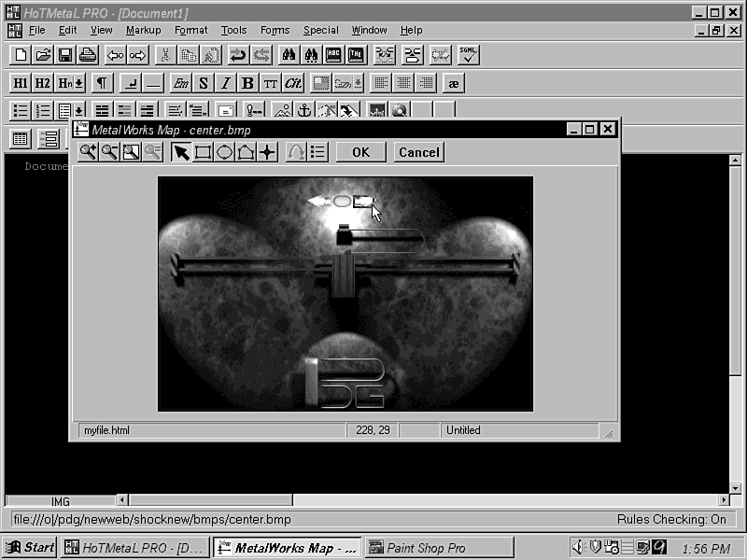Viewport: 747px width, 560px height.
Task: Select the pointer arrow tool in MetalWorks
Action: point(181,152)
